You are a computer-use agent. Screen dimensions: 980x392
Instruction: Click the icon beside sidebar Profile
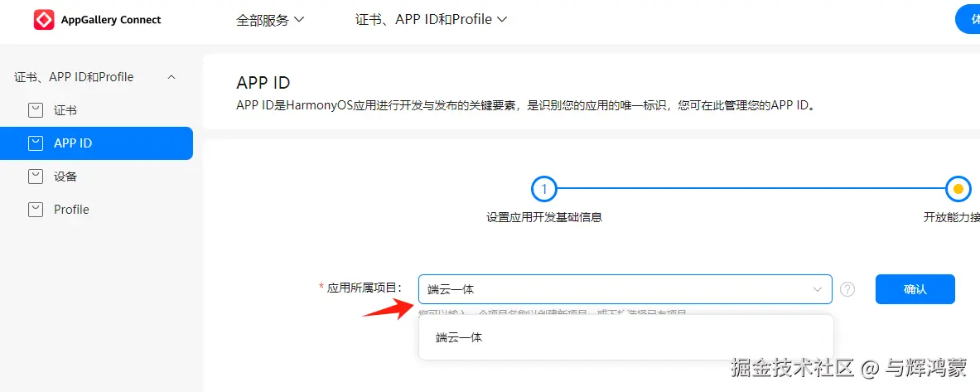click(x=36, y=210)
